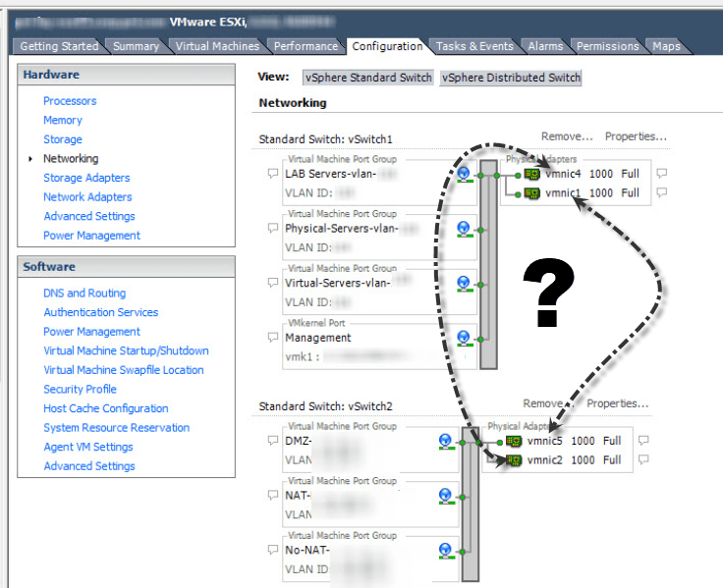Image resolution: width=723 pixels, height=588 pixels.
Task: Click vmnic5 network adapter icon
Action: (x=514, y=442)
